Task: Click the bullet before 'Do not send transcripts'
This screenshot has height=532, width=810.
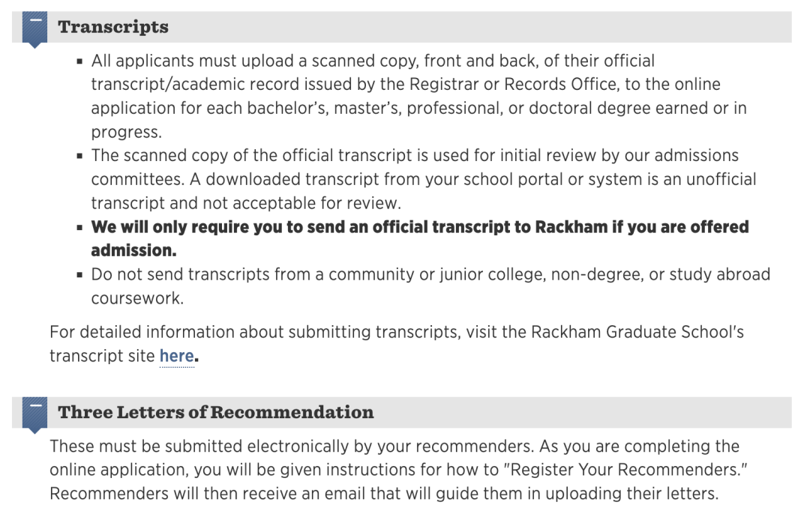Action: [x=79, y=274]
